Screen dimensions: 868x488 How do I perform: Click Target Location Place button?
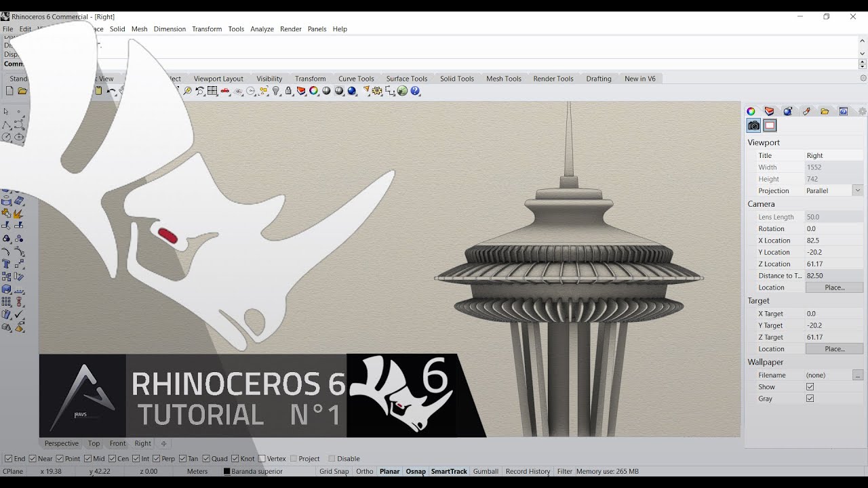click(834, 349)
